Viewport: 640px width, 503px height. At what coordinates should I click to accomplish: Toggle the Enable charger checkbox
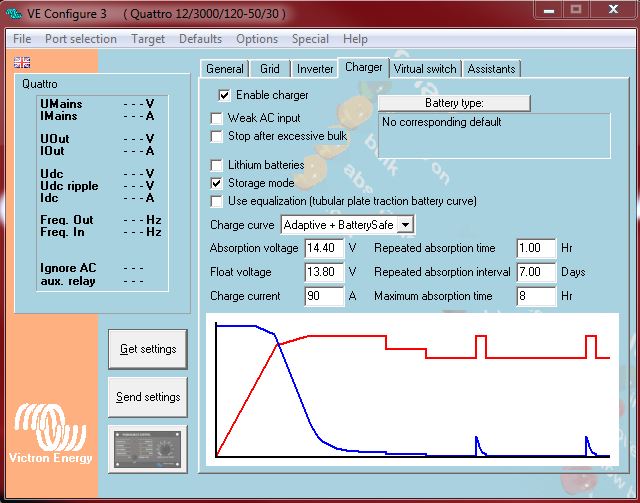224,95
